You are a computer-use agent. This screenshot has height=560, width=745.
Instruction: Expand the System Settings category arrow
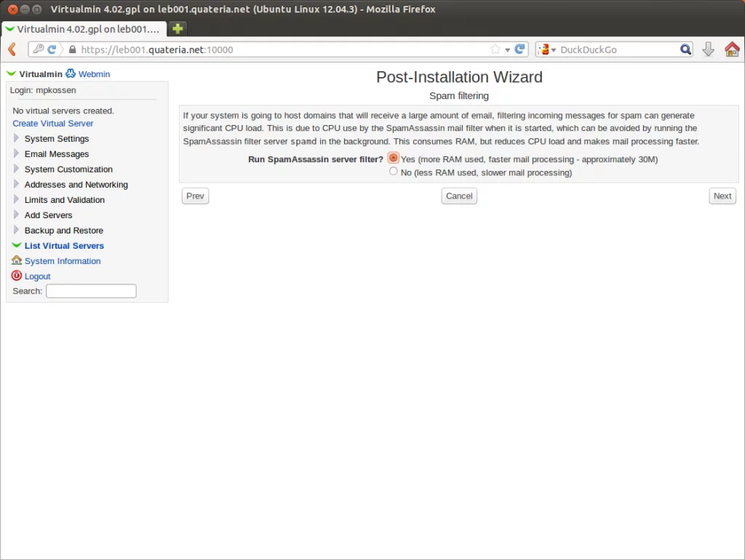(x=16, y=138)
